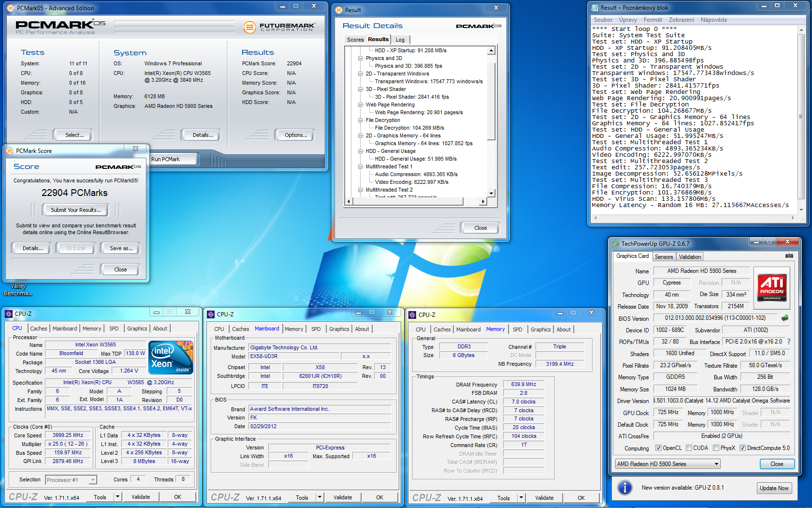Open Tools dropdown arrow in CPU-Z Mainboard window
This screenshot has width=812, height=508.
[x=319, y=497]
